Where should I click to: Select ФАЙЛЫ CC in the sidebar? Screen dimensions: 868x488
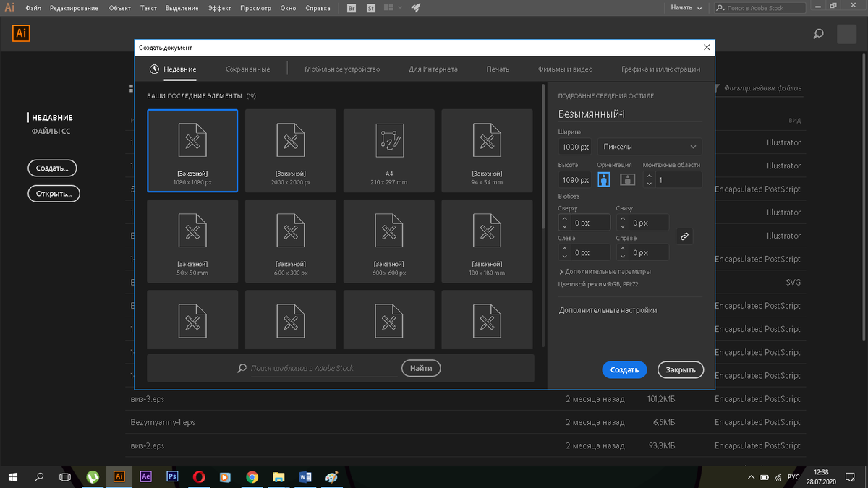coord(51,132)
